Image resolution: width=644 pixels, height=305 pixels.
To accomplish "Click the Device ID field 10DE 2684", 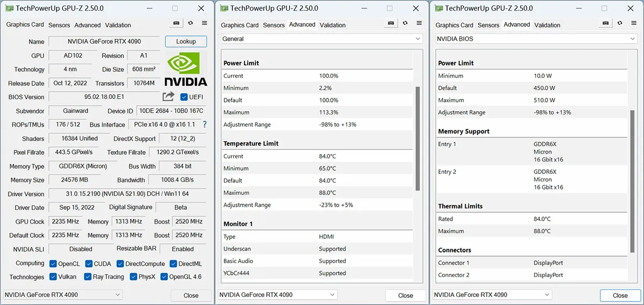I will (171, 111).
